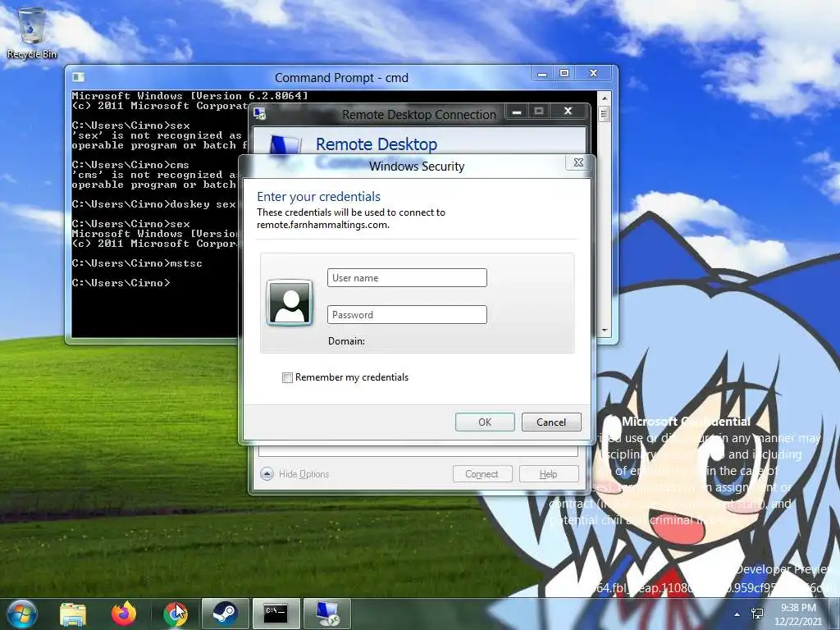Click the remote.farnhammaltings.com text

323,225
